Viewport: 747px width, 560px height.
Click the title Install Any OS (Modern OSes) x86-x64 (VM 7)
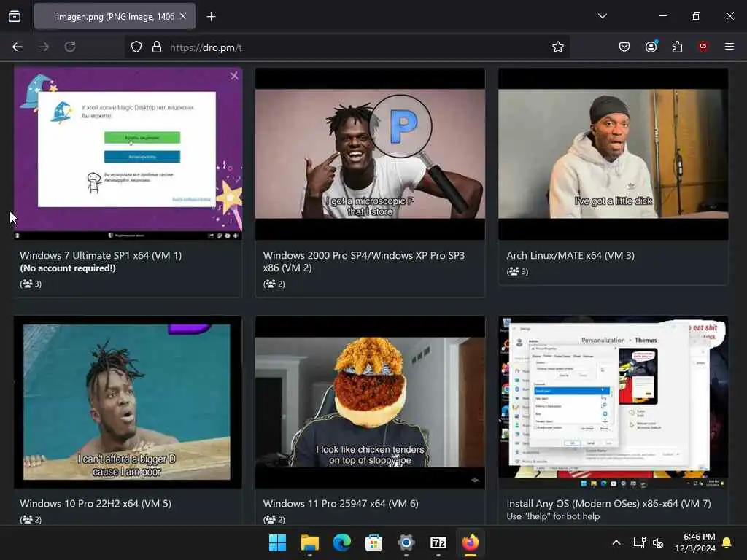click(x=608, y=503)
